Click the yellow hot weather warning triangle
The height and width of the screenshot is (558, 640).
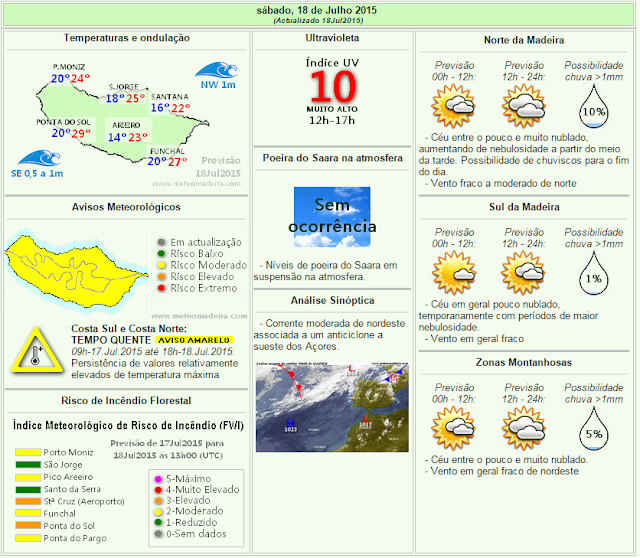pos(37,351)
